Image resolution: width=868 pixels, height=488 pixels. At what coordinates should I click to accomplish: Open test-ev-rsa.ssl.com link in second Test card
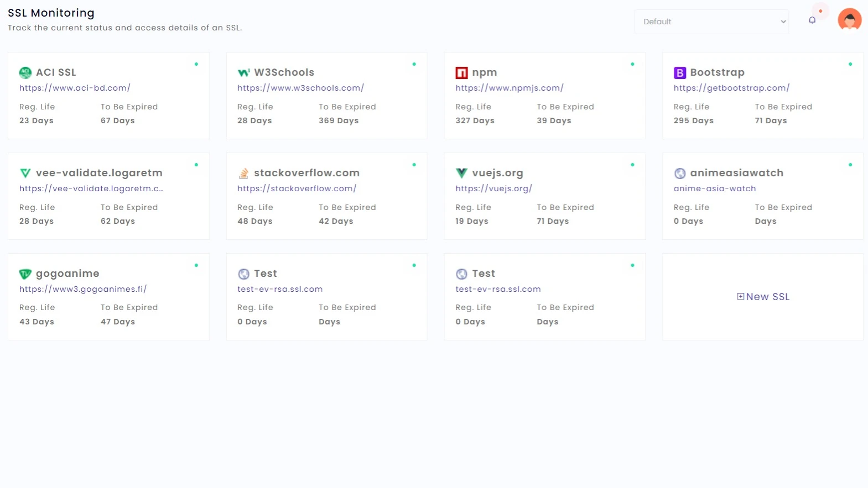coord(498,289)
